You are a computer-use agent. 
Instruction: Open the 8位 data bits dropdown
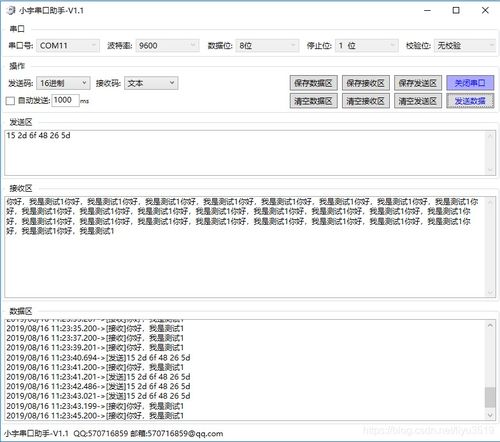[267, 45]
